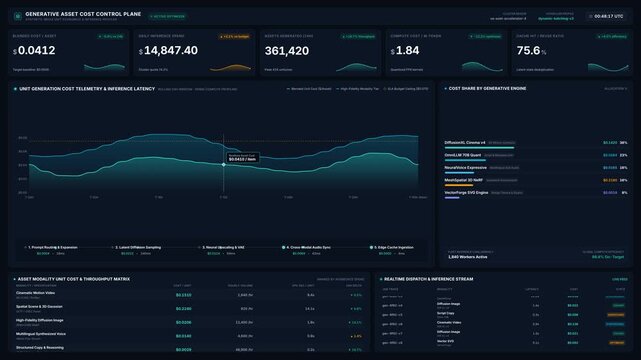Screen dimensions: 641x360
Task: Click the $0.2240 cost per unit cell
Action: [184, 309]
